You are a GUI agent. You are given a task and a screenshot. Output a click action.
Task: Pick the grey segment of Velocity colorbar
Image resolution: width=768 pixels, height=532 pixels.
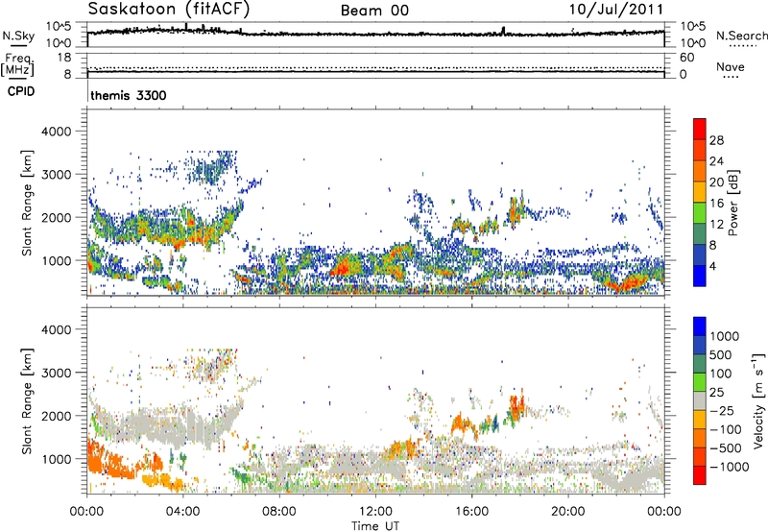pyautogui.click(x=700, y=400)
